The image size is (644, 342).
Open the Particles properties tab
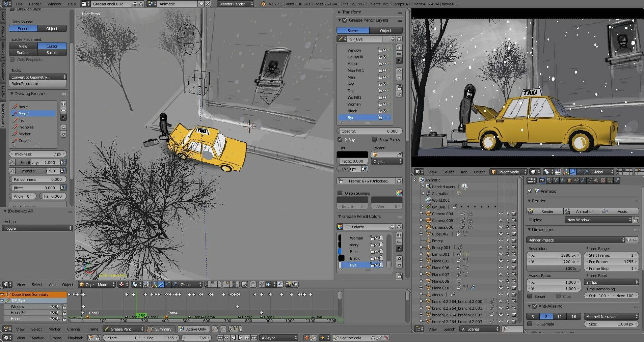pos(610,180)
